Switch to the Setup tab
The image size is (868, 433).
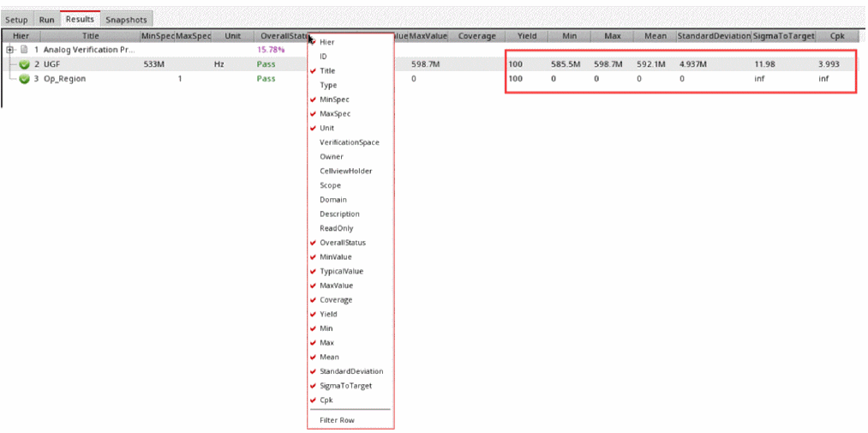click(16, 20)
